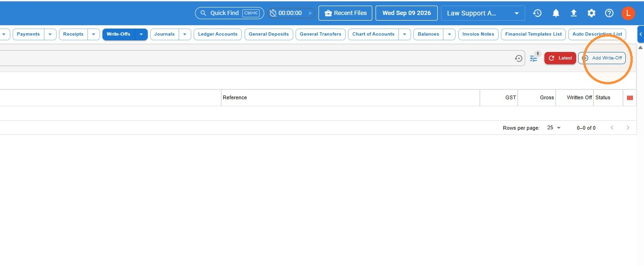The width and height of the screenshot is (644, 266).
Task: Click the red Latest button
Action: tap(560, 58)
